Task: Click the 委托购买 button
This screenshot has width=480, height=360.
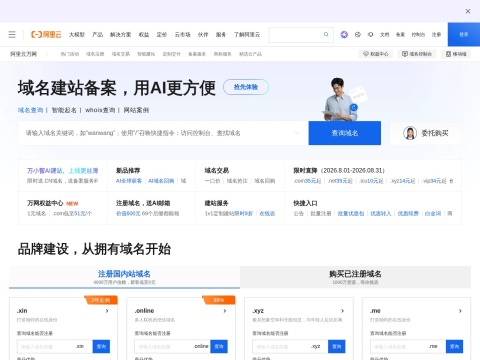Action: click(426, 133)
